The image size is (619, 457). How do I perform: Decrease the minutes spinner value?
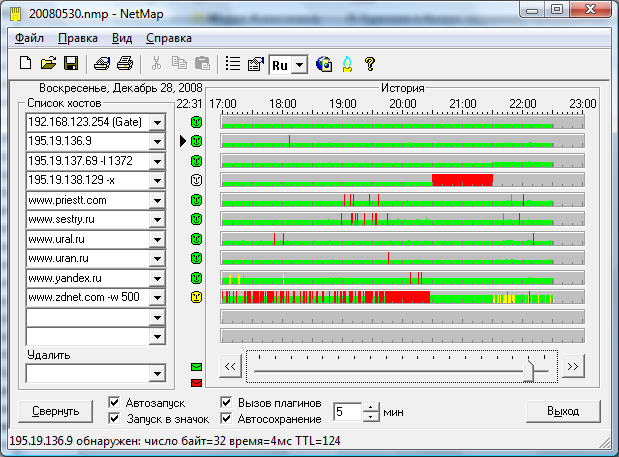point(371,417)
